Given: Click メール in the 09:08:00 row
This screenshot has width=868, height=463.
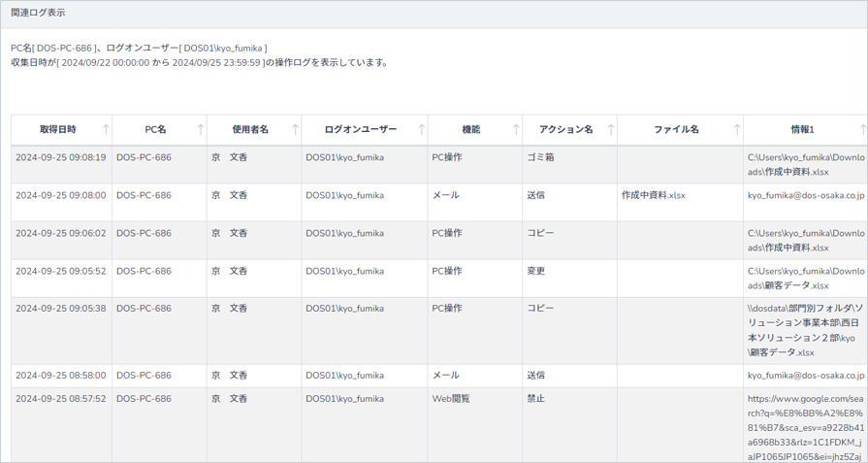Looking at the screenshot, I should [445, 195].
